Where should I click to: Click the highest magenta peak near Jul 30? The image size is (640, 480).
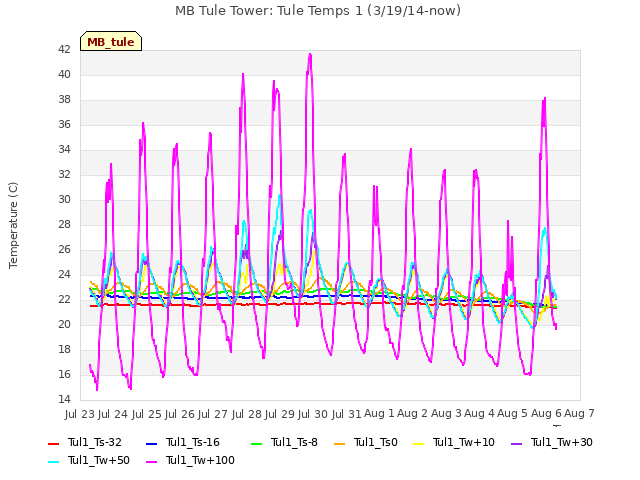pyautogui.click(x=310, y=55)
